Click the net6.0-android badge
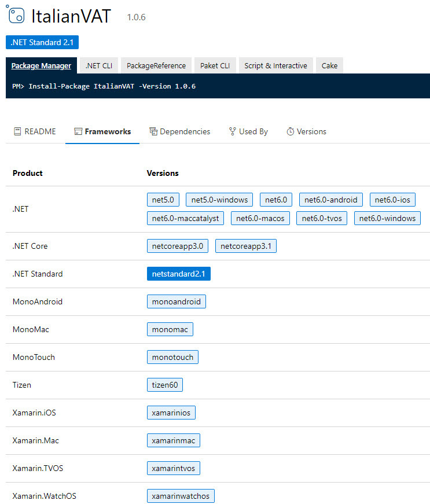 point(330,200)
